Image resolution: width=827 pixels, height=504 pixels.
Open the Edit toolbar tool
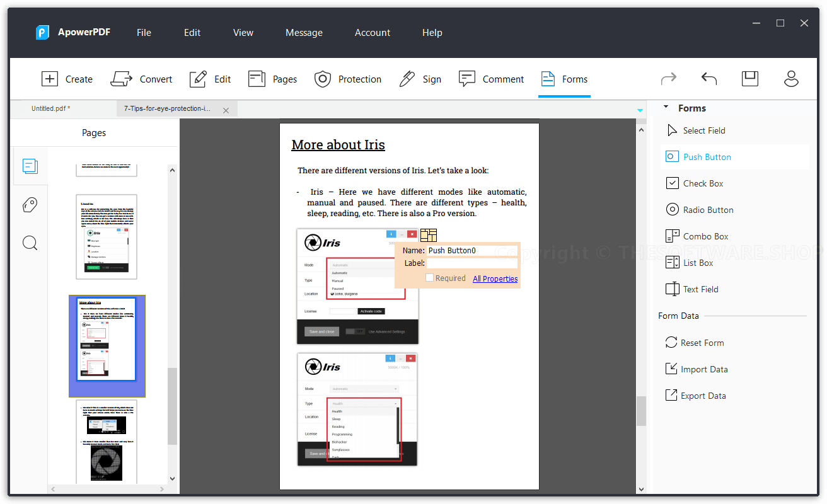coord(211,79)
